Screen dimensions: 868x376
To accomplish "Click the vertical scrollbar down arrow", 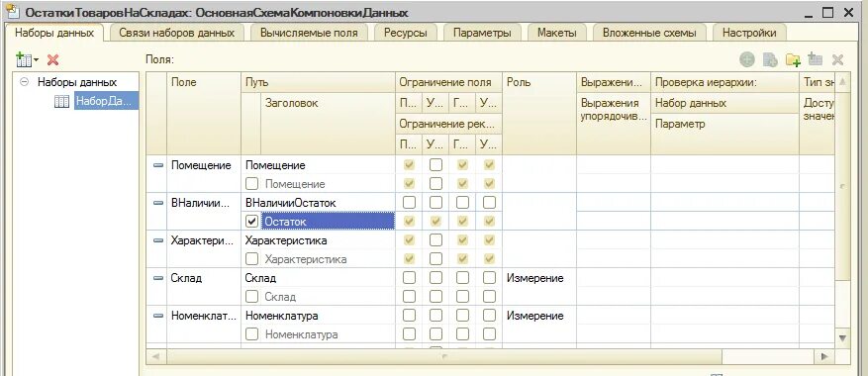I will [842, 337].
